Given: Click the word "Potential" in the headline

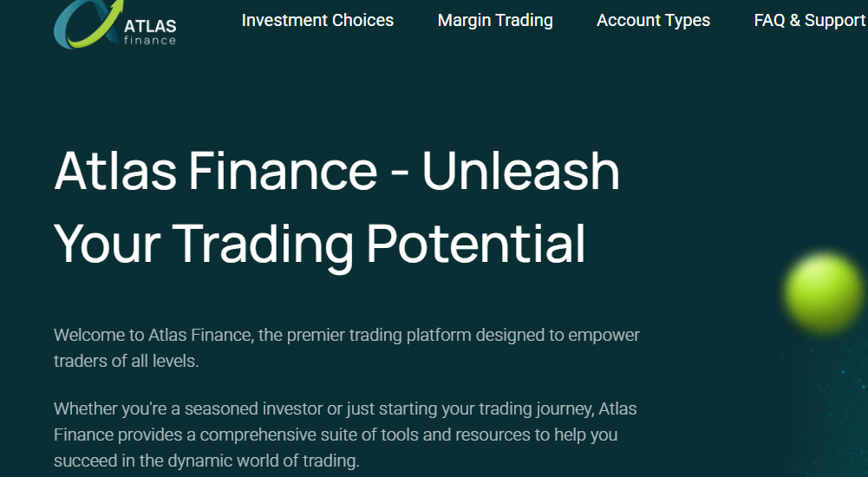Looking at the screenshot, I should (476, 243).
